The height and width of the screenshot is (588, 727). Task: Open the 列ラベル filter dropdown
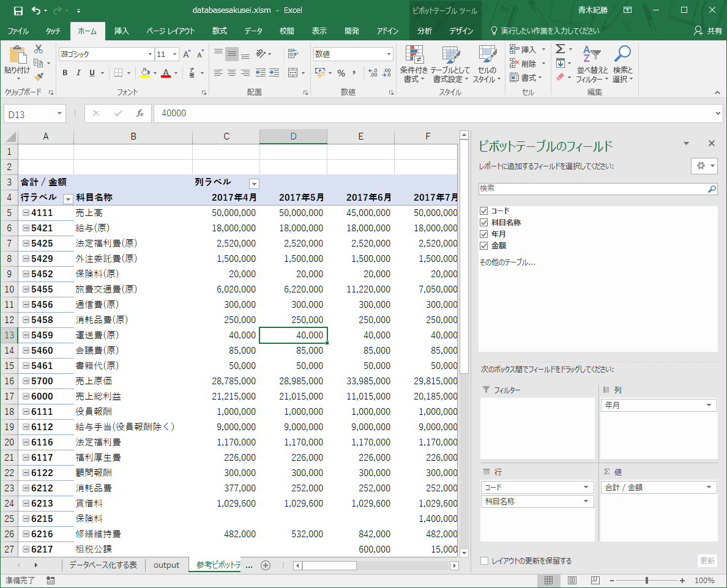tap(254, 184)
